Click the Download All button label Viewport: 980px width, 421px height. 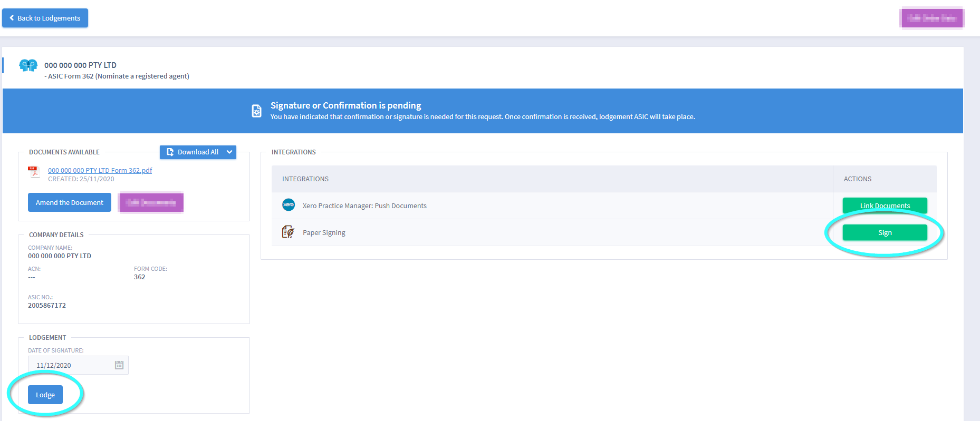point(198,152)
